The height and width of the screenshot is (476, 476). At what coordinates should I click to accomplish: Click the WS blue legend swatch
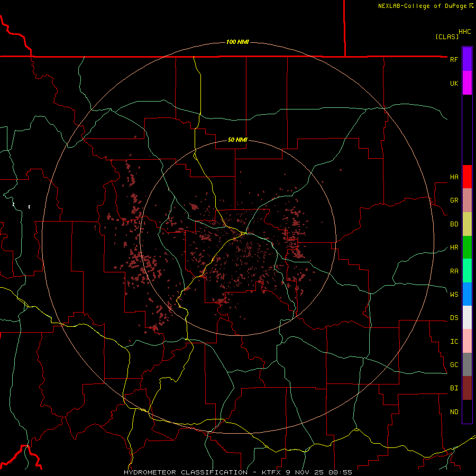[x=467, y=294]
